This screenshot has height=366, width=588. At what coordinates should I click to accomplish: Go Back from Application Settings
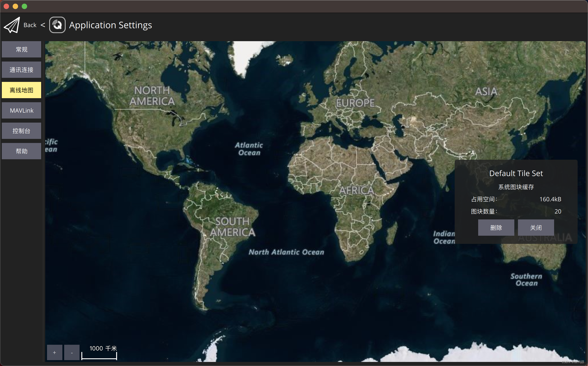pos(30,25)
